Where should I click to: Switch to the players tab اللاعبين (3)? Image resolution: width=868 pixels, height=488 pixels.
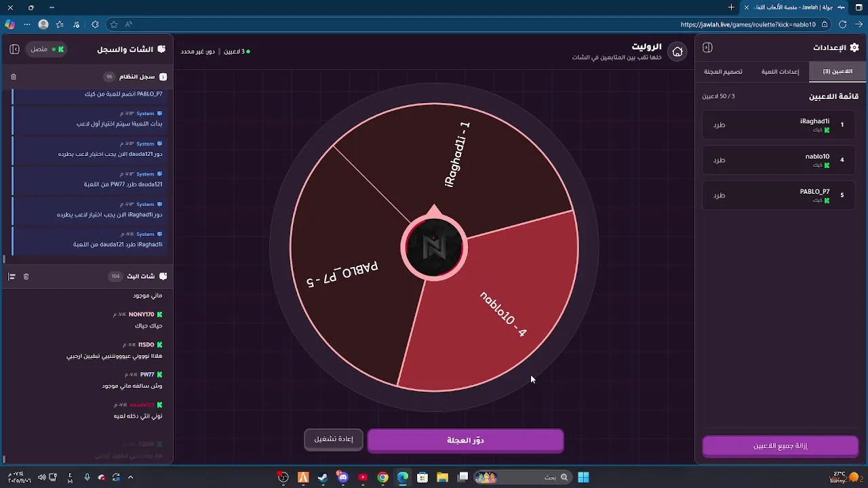[837, 71]
